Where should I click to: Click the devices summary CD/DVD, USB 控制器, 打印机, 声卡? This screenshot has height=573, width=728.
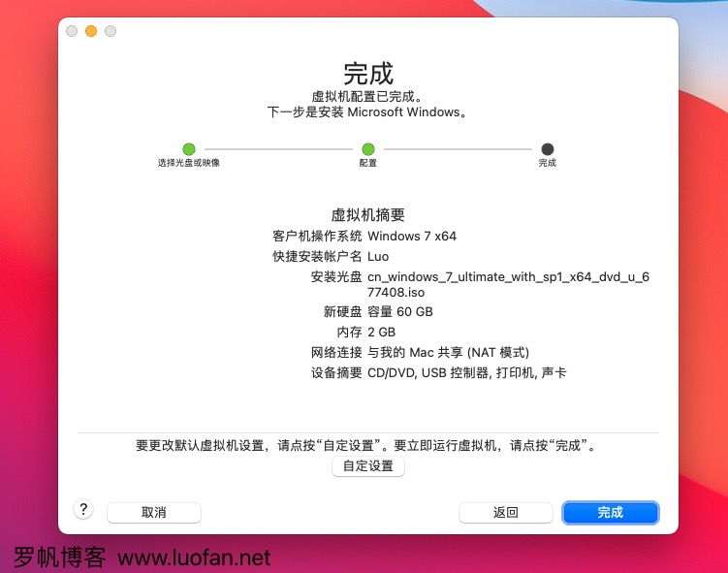tap(467, 373)
